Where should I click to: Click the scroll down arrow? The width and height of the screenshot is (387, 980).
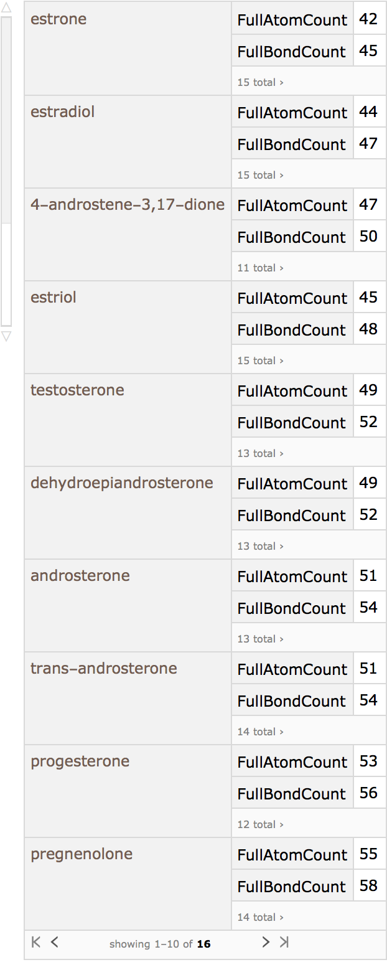[6, 337]
